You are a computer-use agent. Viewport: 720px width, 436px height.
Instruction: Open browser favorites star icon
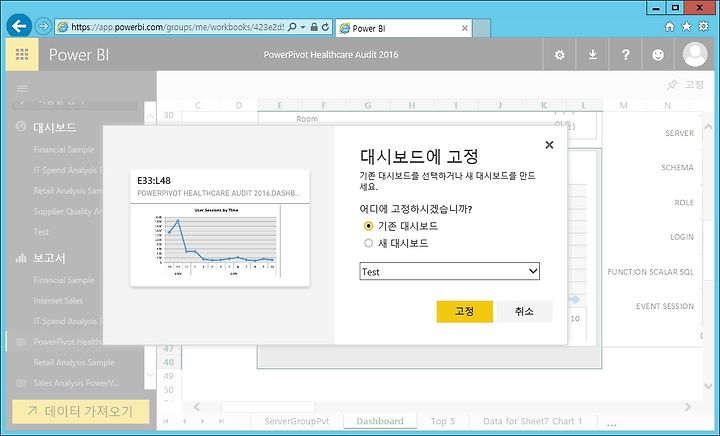coord(686,27)
